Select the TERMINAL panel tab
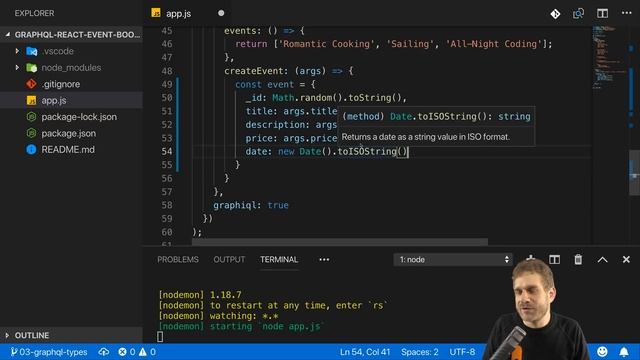Viewport: 640px width, 360px height. [x=279, y=260]
